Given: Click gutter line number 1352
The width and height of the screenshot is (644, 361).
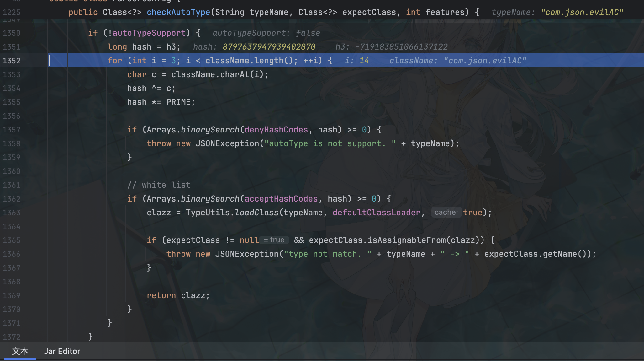Looking at the screenshot, I should tap(12, 61).
